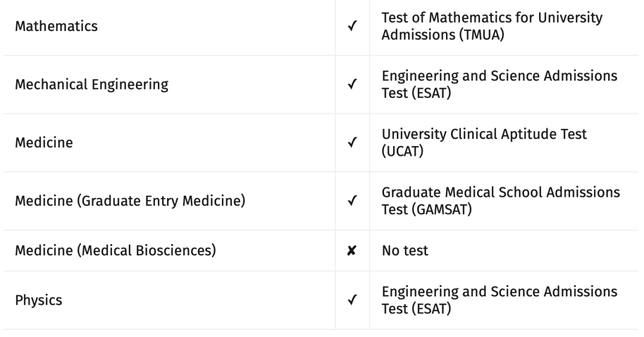Click Medicine (Medical Biosciences) label
Screen dimensions: 644x337
[x=116, y=251]
